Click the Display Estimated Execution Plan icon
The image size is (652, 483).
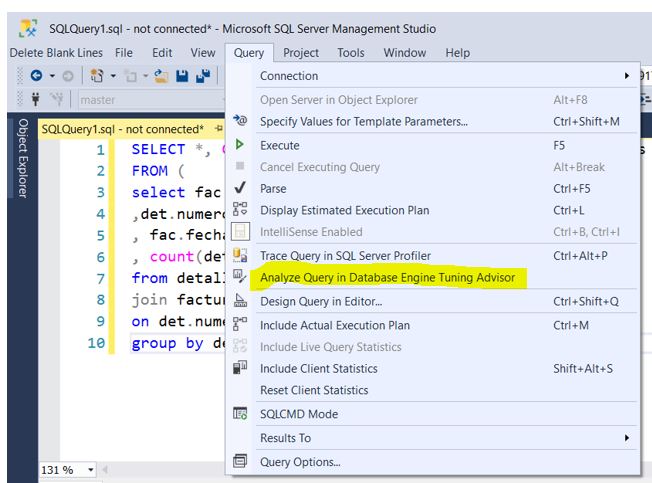[x=240, y=209]
